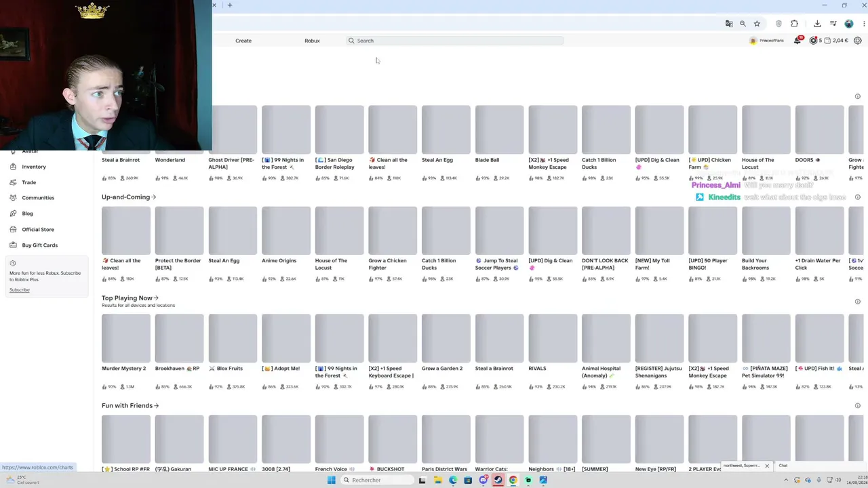Select Blog in the sidebar
Viewport: 868px width, 488px height.
click(27, 213)
